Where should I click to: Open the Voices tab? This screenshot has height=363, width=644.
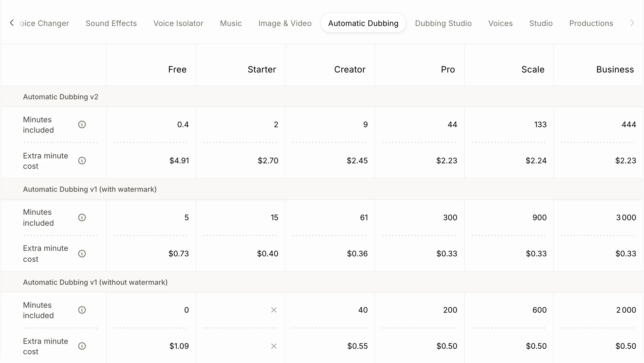pos(500,23)
